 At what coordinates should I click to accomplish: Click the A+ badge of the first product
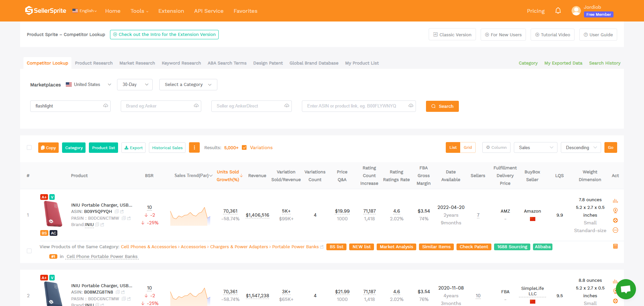tap(44, 197)
